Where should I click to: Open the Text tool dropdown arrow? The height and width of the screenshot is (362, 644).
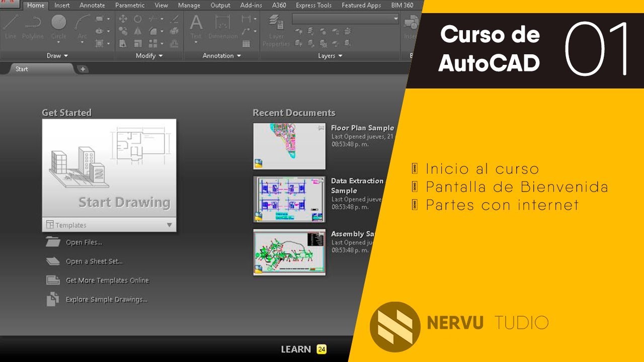[196, 43]
